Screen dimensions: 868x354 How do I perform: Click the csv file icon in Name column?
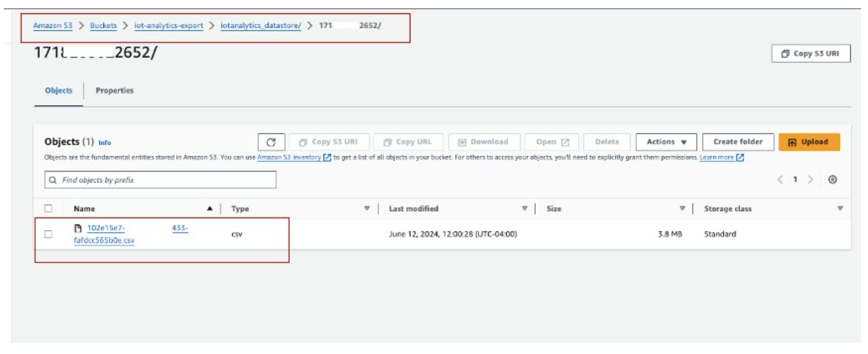(x=78, y=229)
